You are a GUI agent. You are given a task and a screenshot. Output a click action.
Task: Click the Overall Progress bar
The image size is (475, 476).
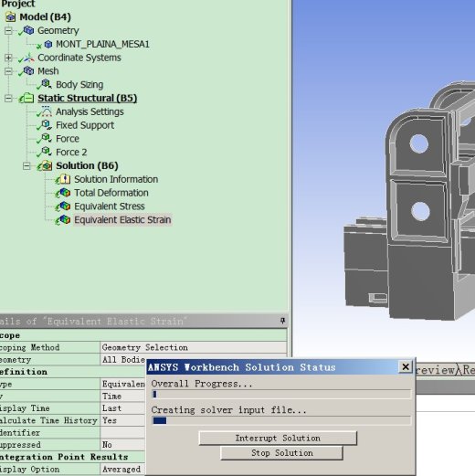[281, 395]
